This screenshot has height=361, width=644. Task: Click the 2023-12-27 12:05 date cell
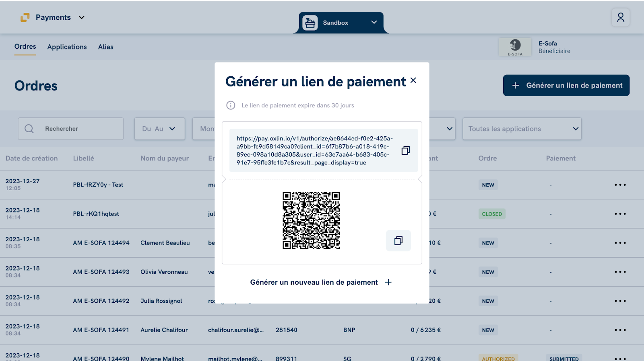point(23,185)
